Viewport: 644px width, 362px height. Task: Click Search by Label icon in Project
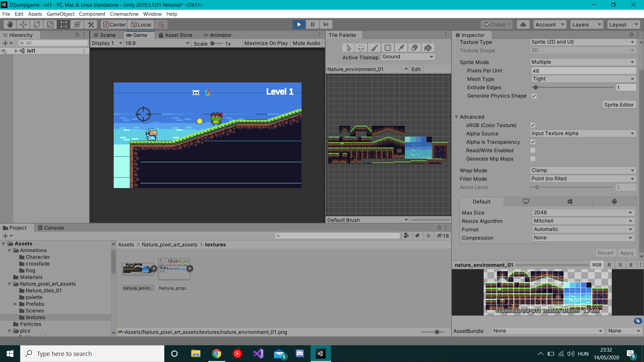pos(417,236)
